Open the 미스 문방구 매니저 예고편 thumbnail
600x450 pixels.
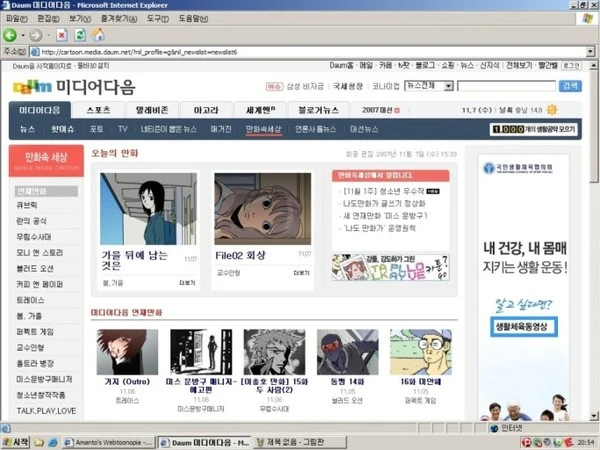pos(201,352)
